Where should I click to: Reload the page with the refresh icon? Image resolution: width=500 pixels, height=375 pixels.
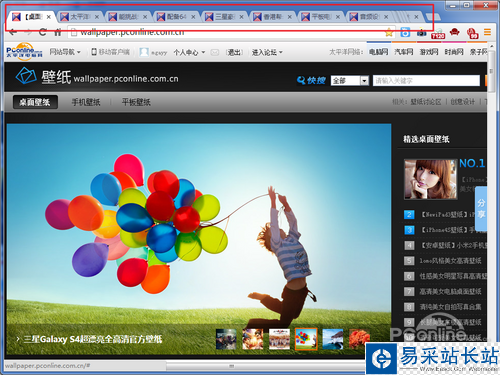point(43,32)
